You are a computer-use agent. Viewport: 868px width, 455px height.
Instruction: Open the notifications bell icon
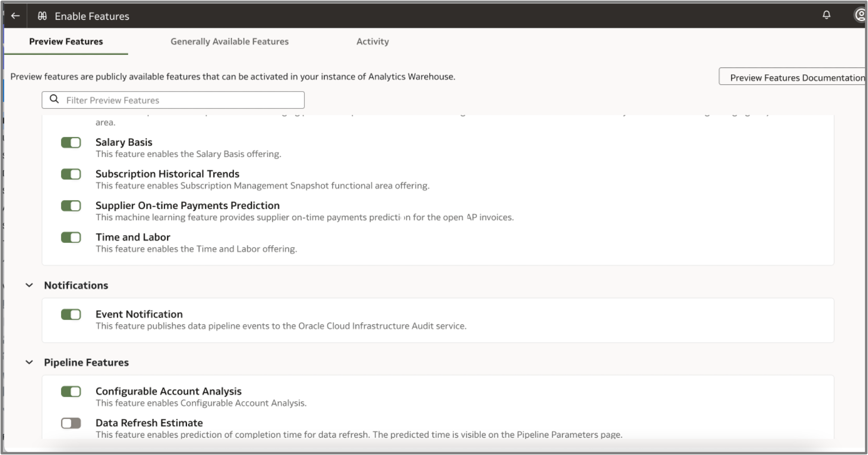tap(826, 15)
